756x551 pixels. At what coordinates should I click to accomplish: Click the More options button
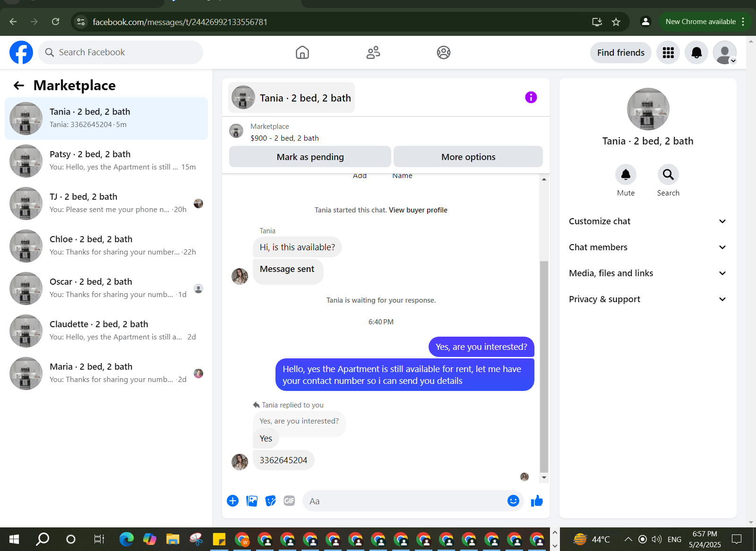coord(468,157)
